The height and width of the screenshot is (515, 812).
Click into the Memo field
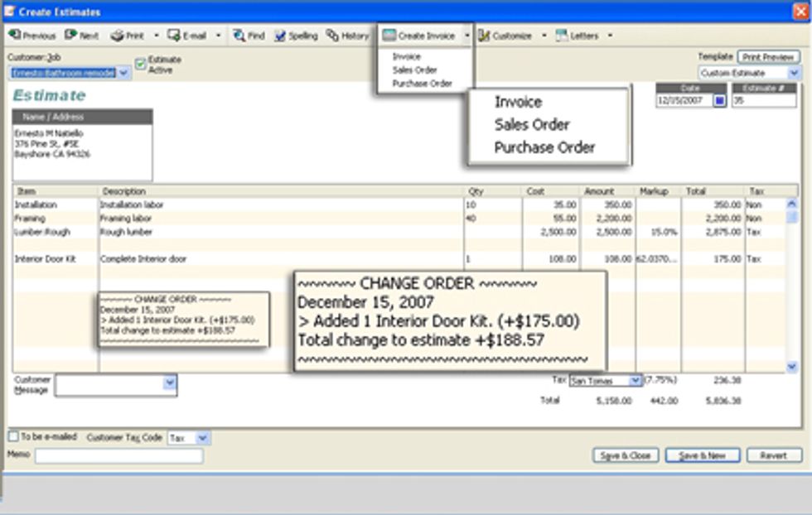[118, 456]
